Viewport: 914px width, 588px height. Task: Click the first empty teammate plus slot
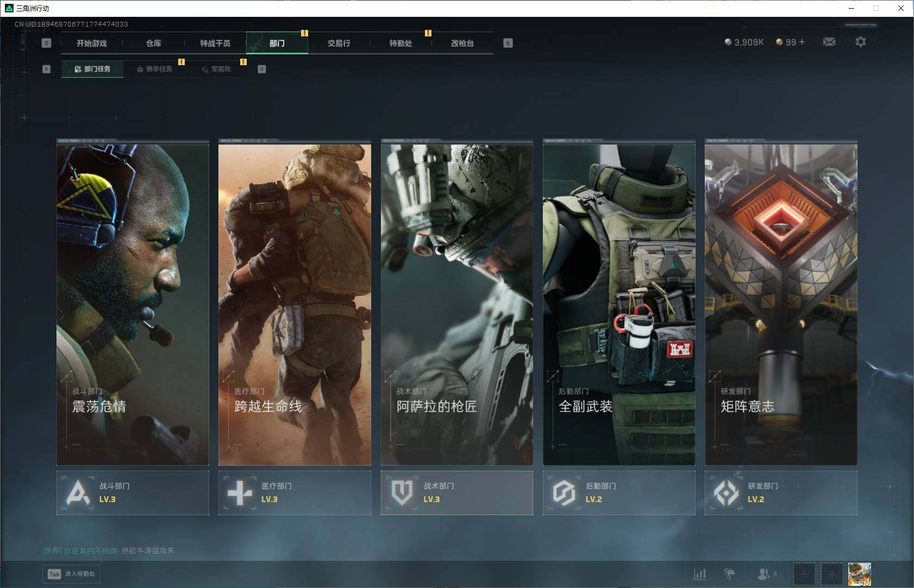(x=804, y=574)
